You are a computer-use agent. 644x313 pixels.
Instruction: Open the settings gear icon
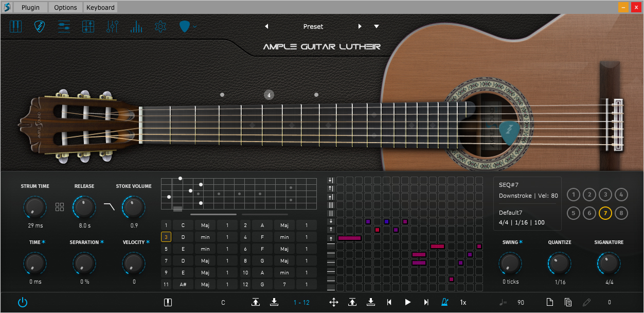pos(160,26)
